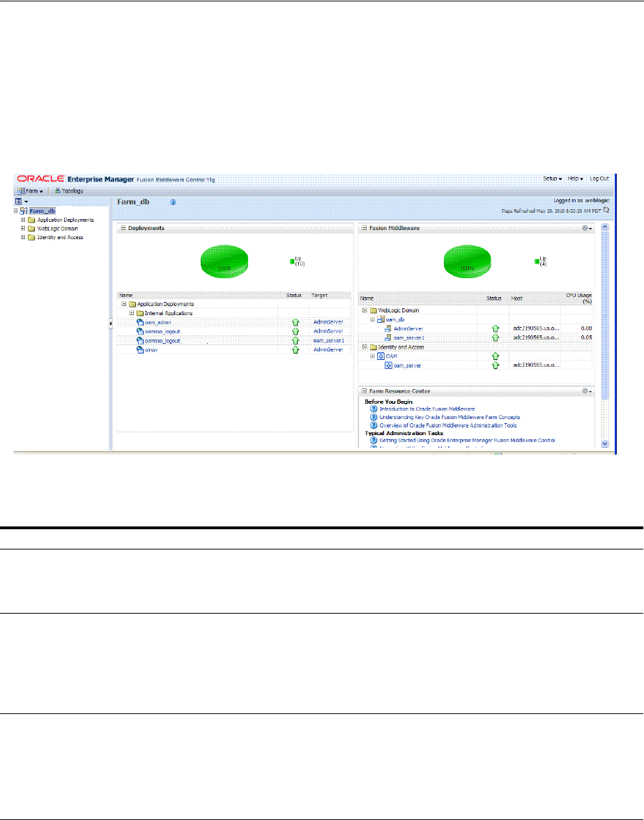644x820 pixels.
Task: Open the OAM link
Action: click(392, 356)
